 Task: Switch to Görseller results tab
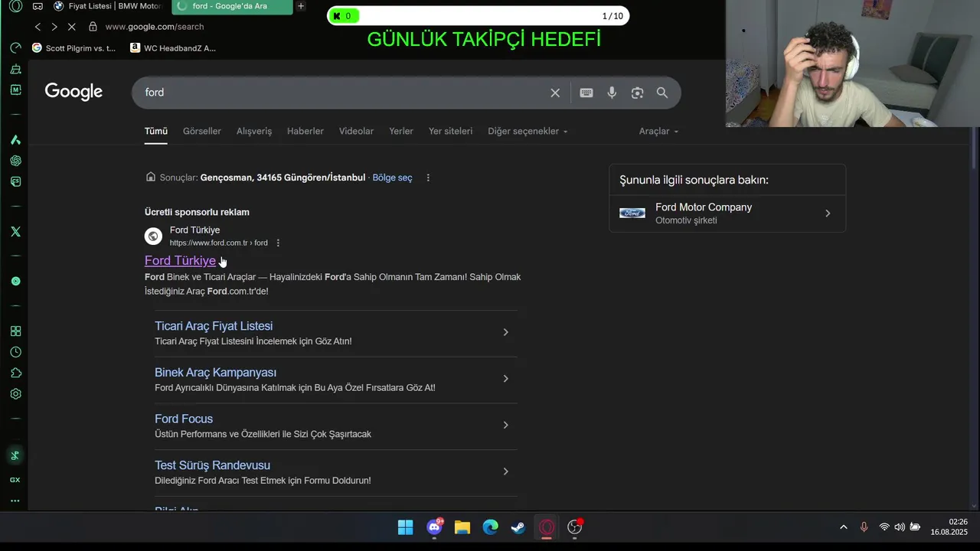pyautogui.click(x=202, y=131)
